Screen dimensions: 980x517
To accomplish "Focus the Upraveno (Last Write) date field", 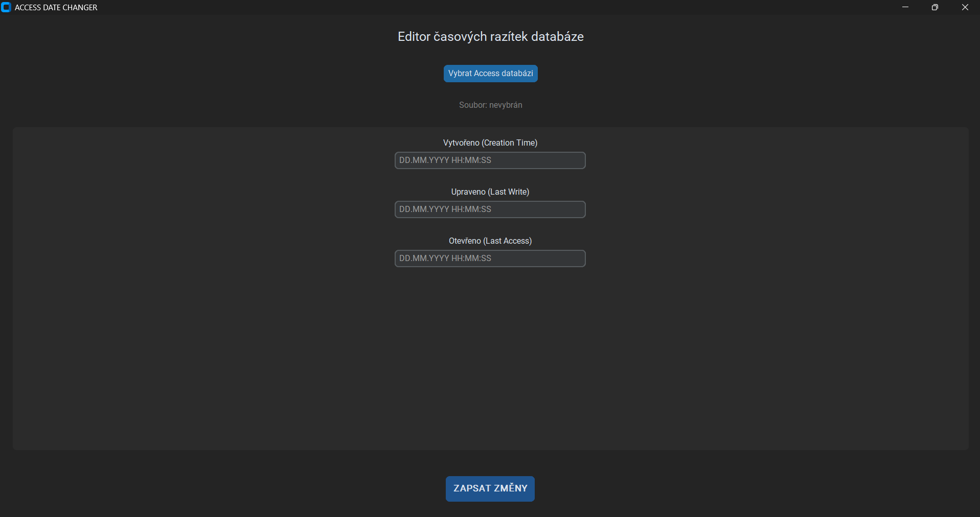I will point(490,209).
